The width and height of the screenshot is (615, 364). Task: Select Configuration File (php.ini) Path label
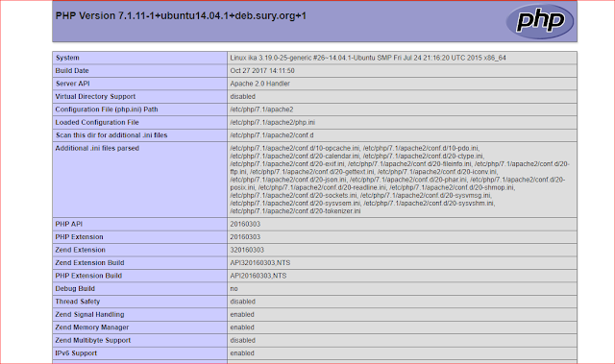tap(107, 109)
